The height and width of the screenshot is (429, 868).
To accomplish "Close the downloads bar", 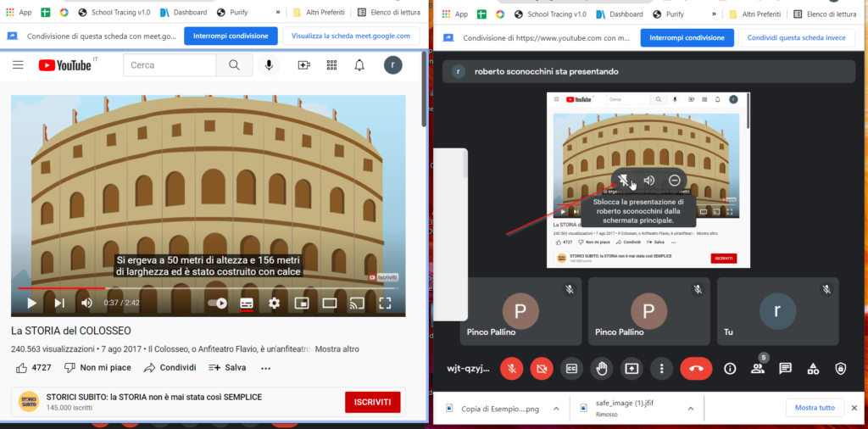I will pos(854,408).
